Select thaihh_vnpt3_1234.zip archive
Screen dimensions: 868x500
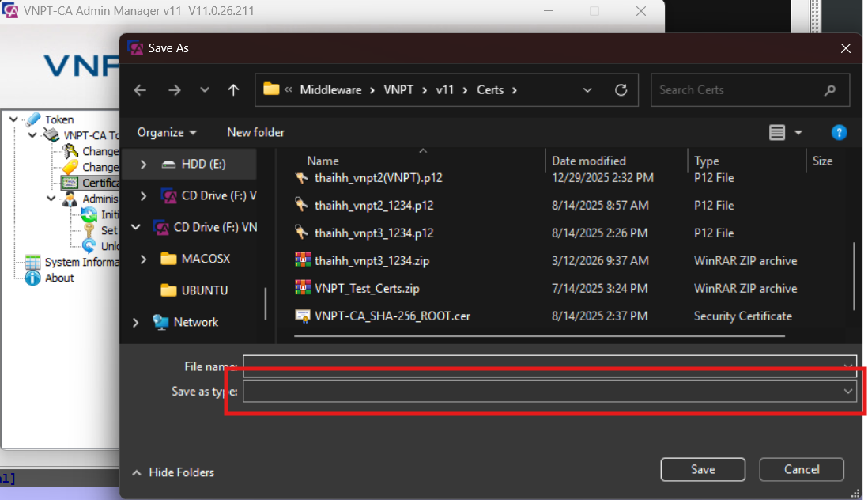(372, 261)
